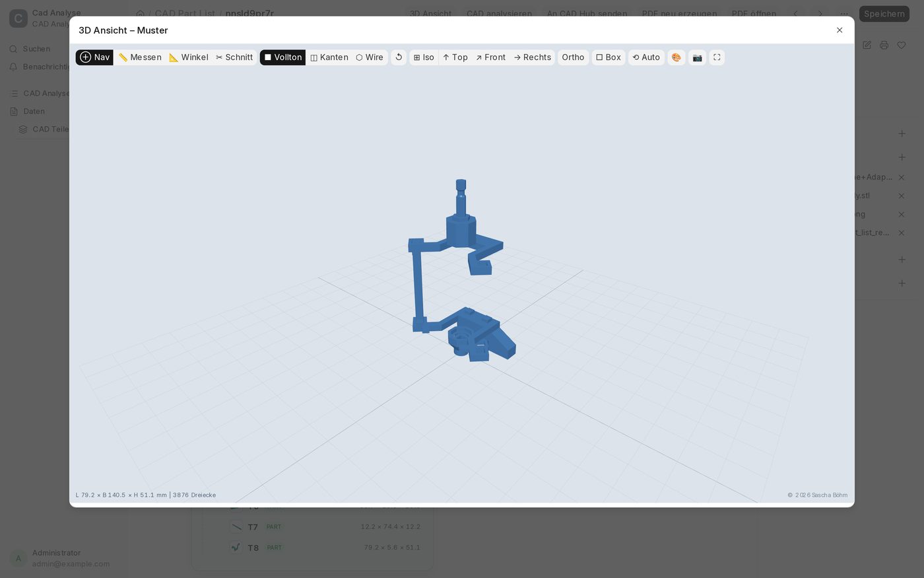Go to next record arrow
Screen dimensions: 924x578
[x=820, y=14]
